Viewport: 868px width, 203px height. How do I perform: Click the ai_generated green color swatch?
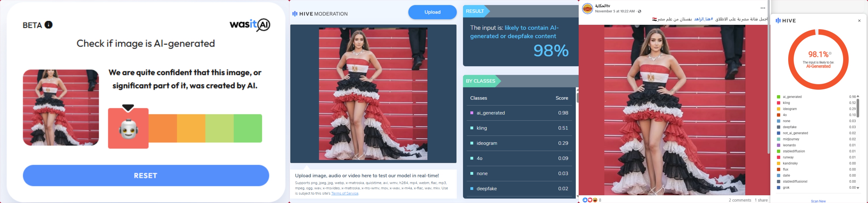(x=779, y=97)
